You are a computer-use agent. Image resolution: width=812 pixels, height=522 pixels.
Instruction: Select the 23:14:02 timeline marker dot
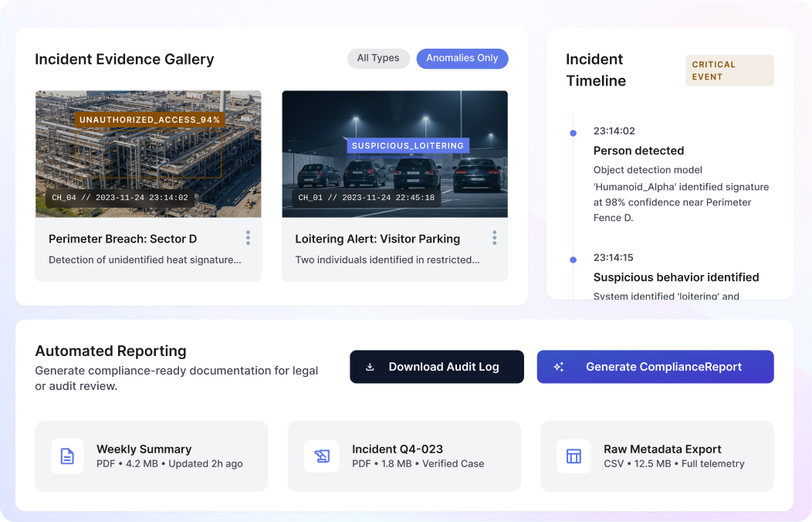[573, 133]
